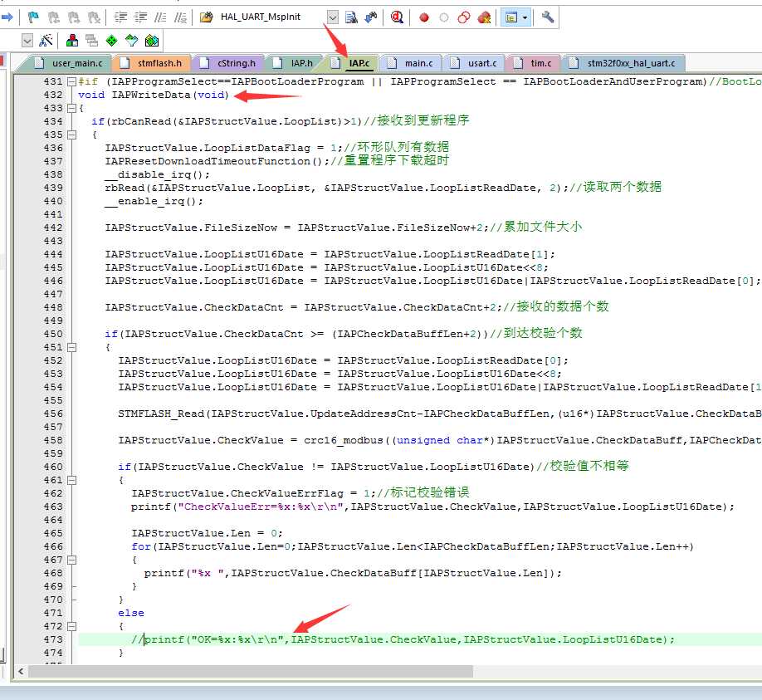This screenshot has width=762, height=700.
Task: Open Manage Project Items icon
Action: 72,41
